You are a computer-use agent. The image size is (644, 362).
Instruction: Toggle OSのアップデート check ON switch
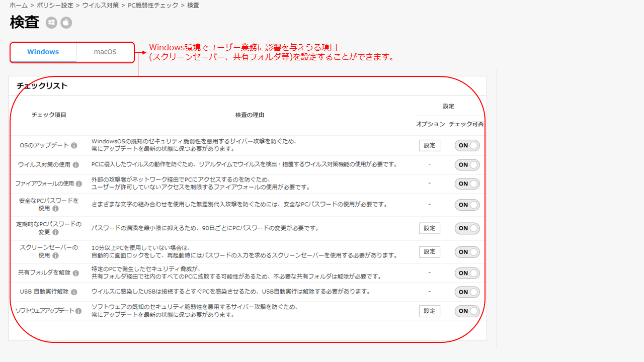(467, 146)
